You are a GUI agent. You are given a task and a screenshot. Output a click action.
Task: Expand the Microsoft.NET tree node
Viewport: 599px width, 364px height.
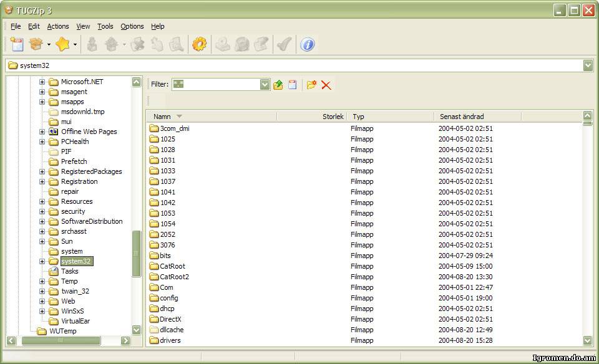click(x=42, y=82)
